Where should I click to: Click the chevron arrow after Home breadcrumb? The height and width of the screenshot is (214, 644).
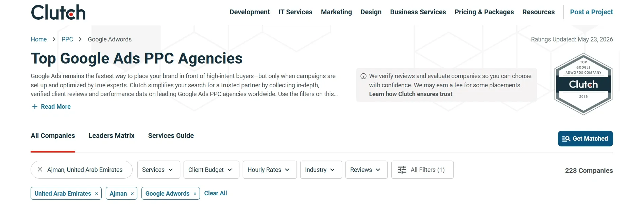point(54,39)
